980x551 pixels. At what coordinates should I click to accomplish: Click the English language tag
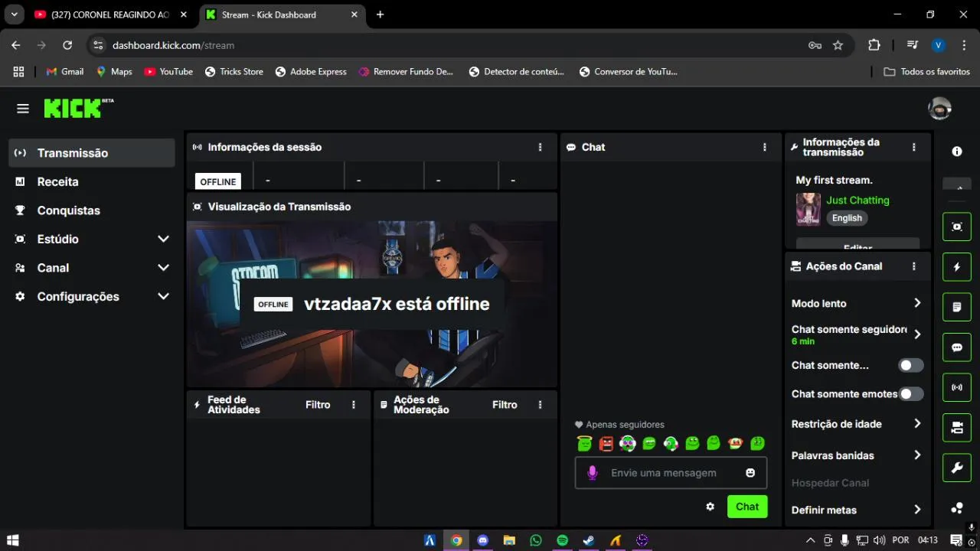[x=847, y=218]
